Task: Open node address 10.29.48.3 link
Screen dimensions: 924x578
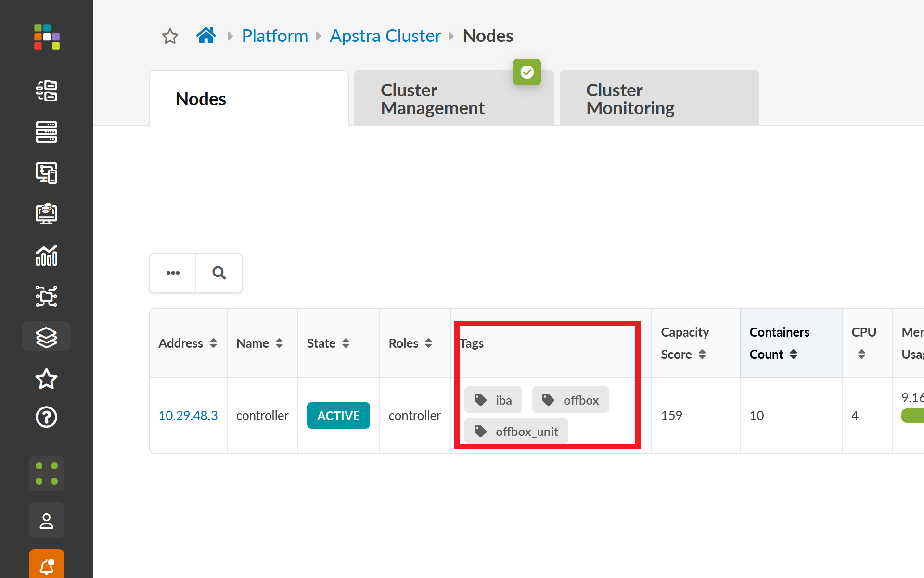Action: point(188,415)
